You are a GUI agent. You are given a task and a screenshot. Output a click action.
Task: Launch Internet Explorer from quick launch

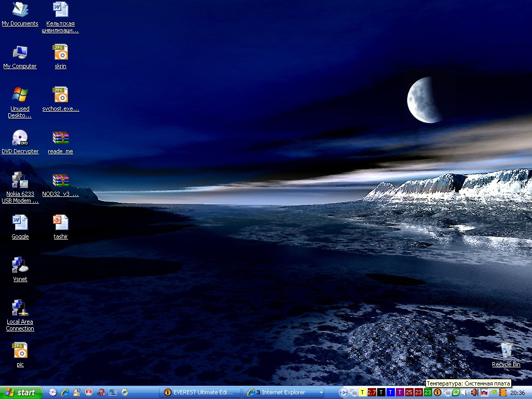coord(65,392)
